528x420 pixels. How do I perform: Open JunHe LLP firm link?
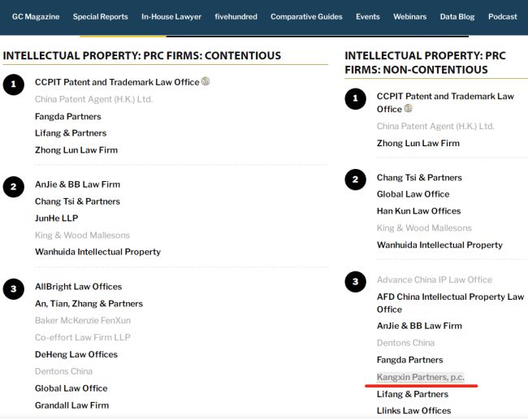[x=57, y=219]
